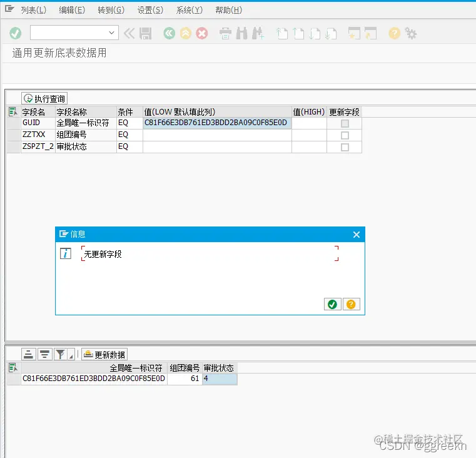Screen dimensions: 476x458
Task: Click the ZZTXX low value field
Action: 217,135
